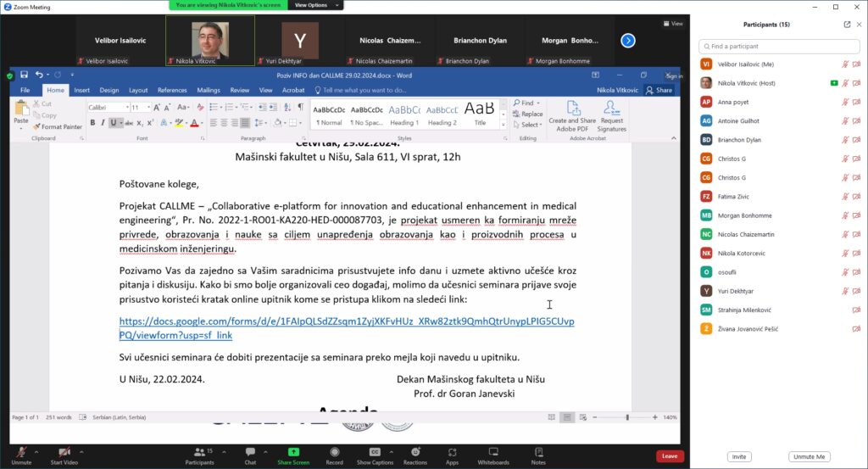Click the Invite button in Participants panel
This screenshot has width=868, height=469.
coord(739,456)
